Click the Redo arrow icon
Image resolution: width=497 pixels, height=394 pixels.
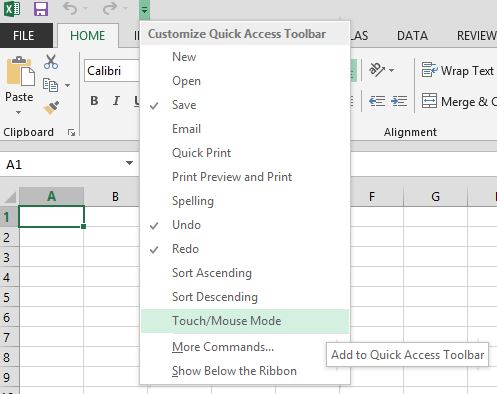click(110, 9)
